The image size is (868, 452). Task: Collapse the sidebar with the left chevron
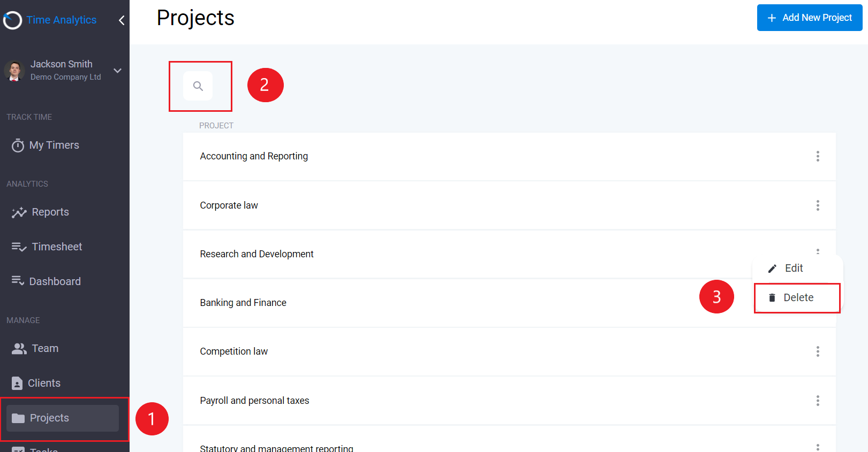point(122,20)
